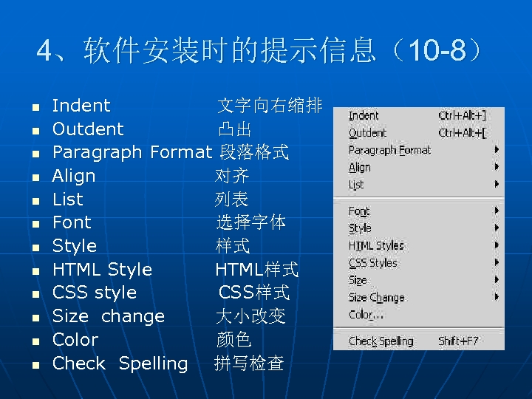This screenshot has height=399, width=532.
Task: Choose Outdent in the context menu
Action: [x=419, y=133]
